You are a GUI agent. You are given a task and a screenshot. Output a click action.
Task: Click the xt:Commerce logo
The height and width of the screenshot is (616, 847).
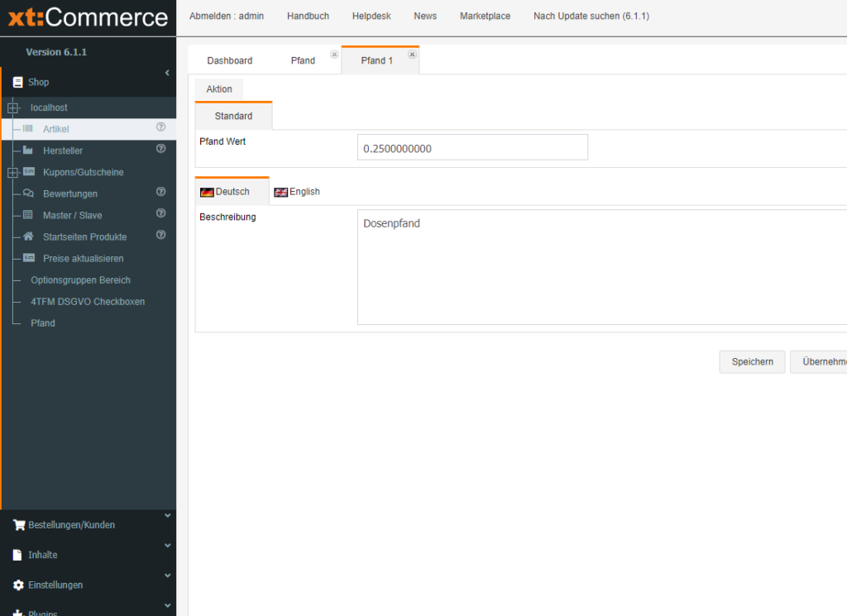(88, 17)
